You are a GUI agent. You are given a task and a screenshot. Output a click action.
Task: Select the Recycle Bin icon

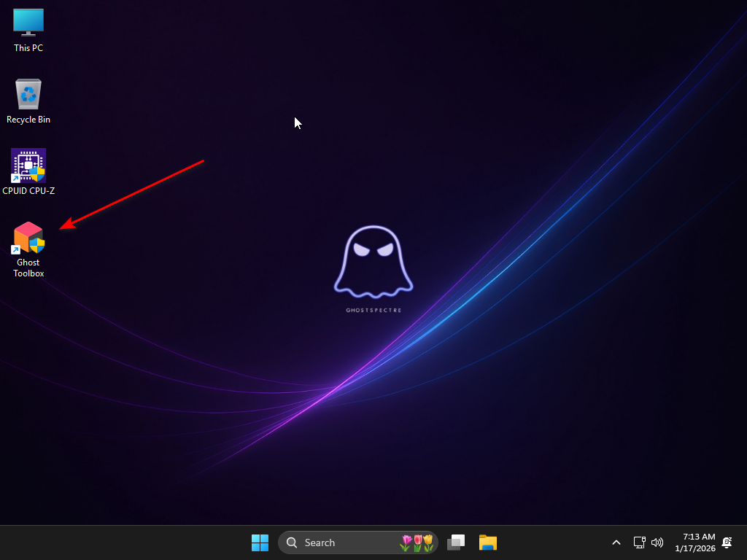click(28, 94)
